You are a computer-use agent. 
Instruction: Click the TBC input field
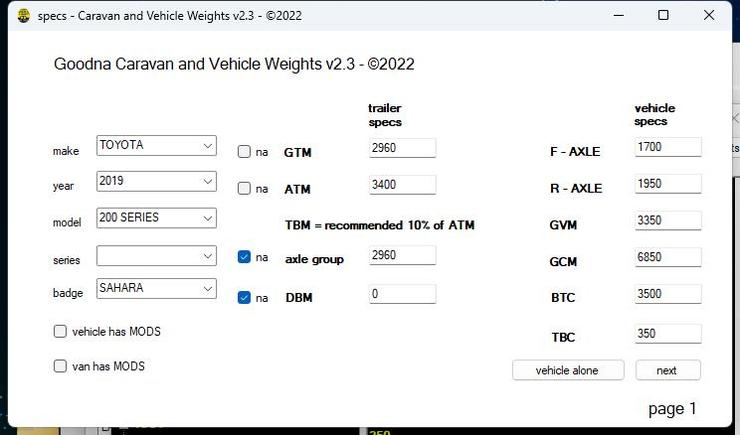coord(667,333)
